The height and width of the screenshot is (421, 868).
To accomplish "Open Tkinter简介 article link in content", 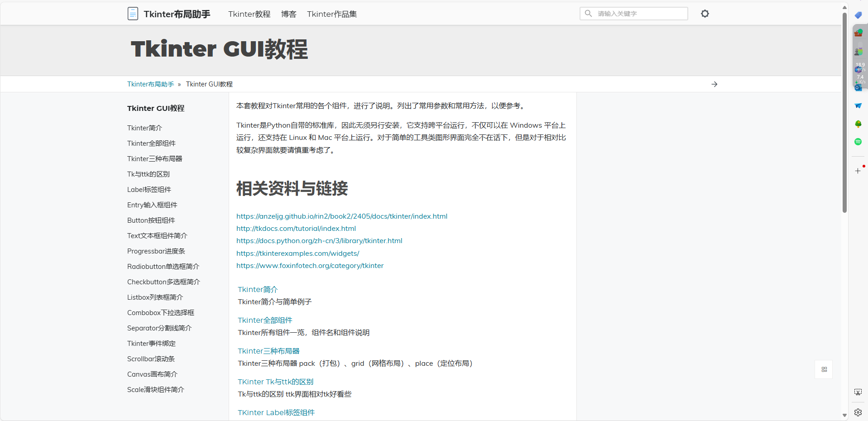I will 258,290.
